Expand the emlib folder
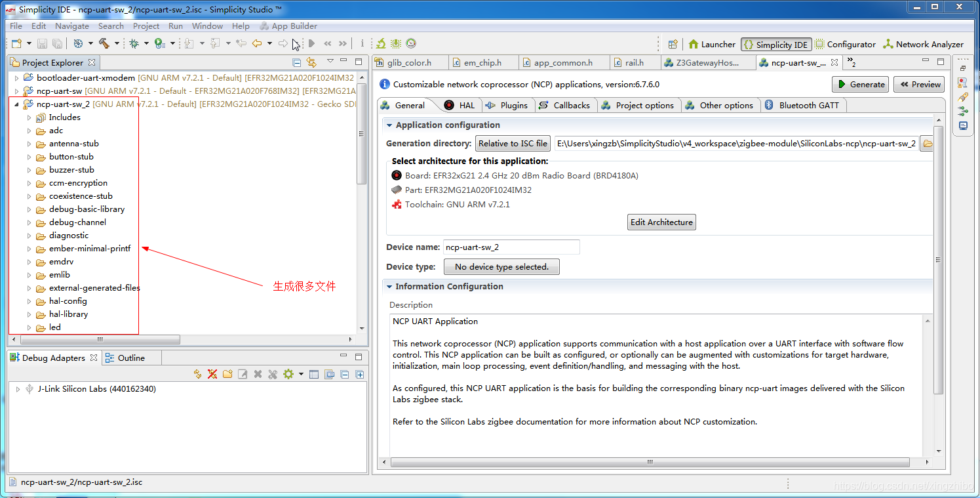Viewport: 980px width, 498px height. coord(29,274)
